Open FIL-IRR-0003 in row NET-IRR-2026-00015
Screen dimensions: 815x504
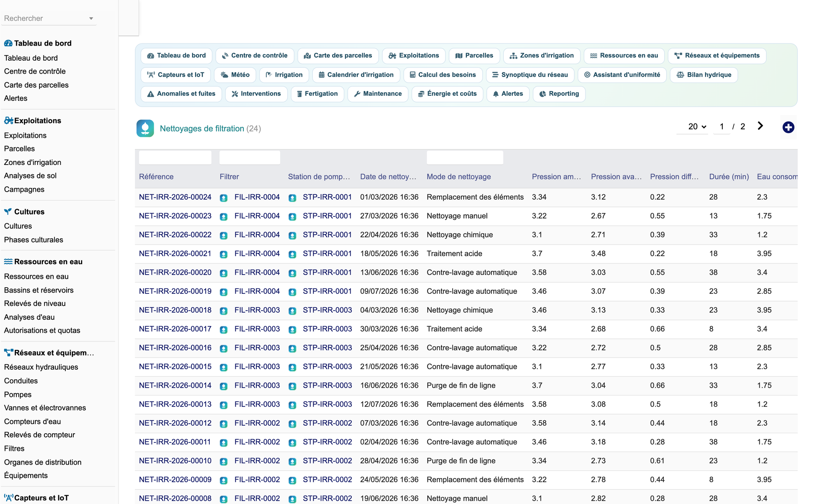[x=257, y=367]
